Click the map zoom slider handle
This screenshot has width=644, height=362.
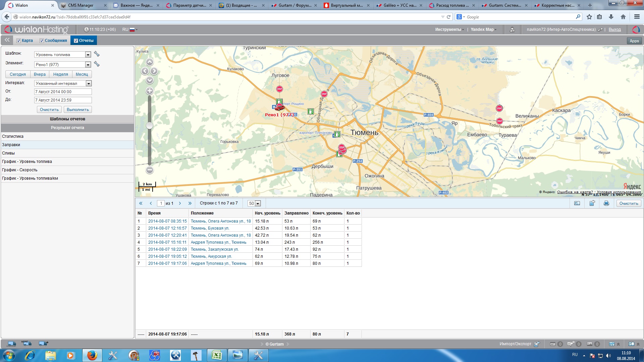click(150, 126)
